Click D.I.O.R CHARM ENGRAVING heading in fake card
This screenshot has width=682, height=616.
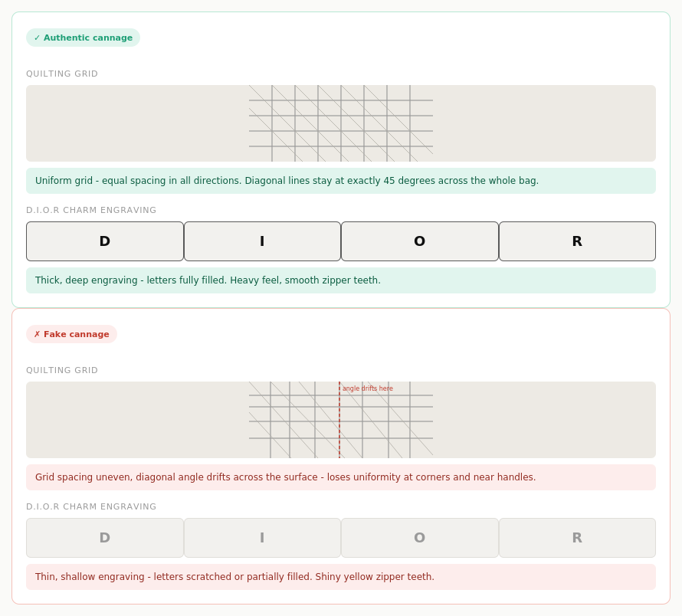(x=91, y=506)
